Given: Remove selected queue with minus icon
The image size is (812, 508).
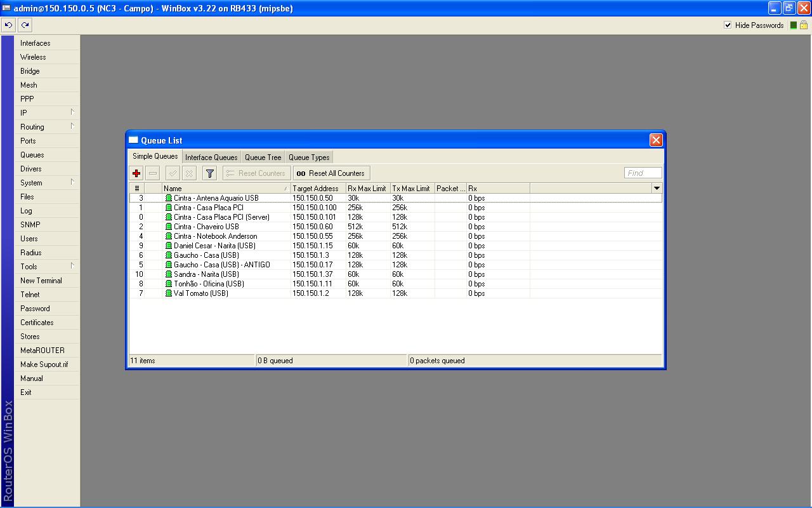Looking at the screenshot, I should pyautogui.click(x=153, y=173).
